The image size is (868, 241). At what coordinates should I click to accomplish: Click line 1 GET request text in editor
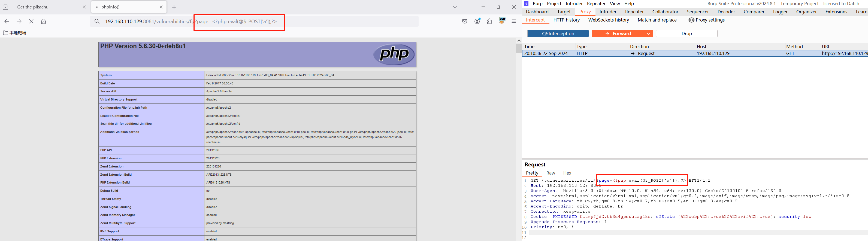pyautogui.click(x=620, y=181)
